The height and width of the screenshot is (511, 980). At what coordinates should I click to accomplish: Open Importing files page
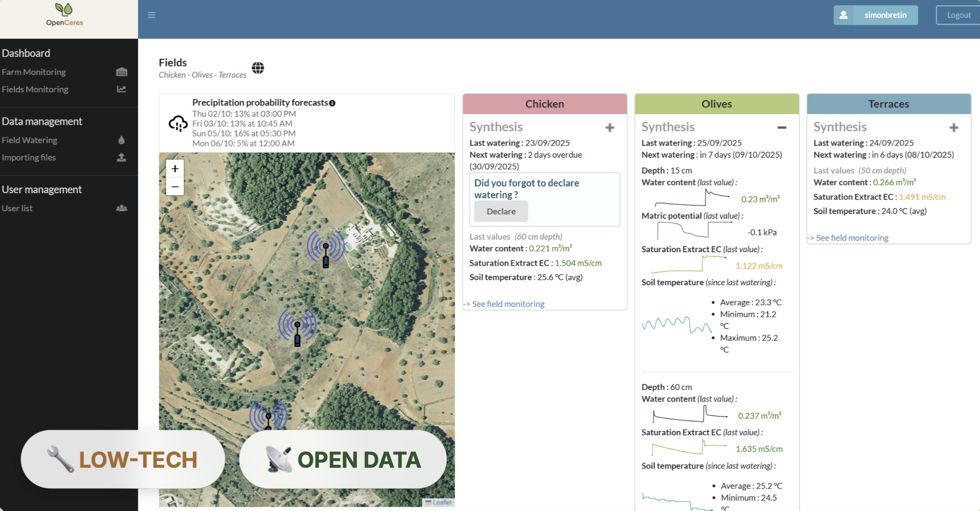(x=29, y=157)
